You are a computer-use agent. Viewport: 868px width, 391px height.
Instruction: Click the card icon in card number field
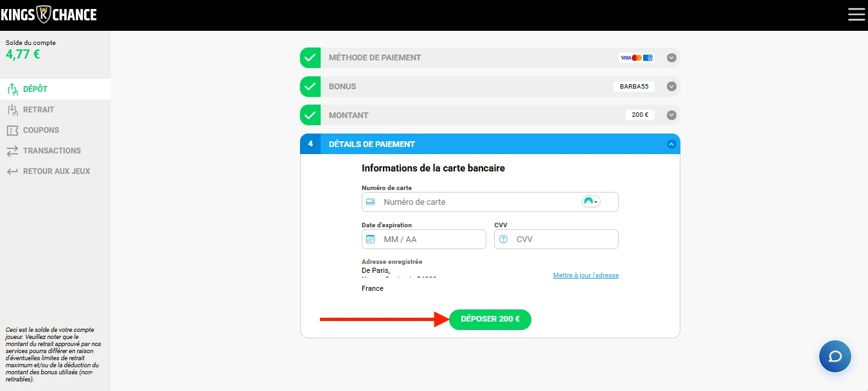point(370,202)
